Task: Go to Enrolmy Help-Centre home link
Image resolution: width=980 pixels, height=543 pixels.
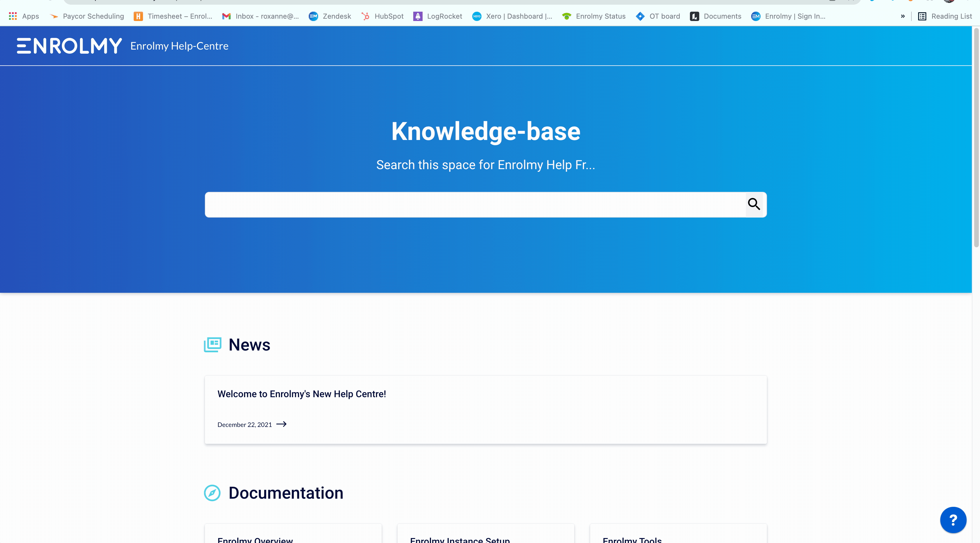Action: pyautogui.click(x=179, y=46)
